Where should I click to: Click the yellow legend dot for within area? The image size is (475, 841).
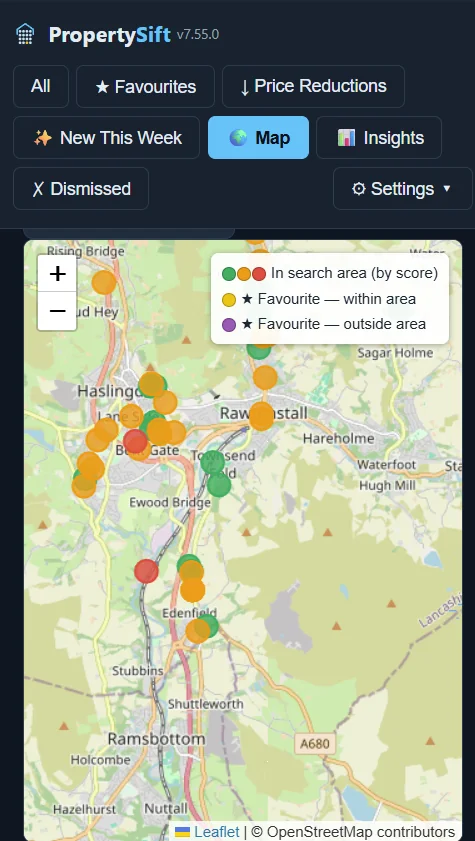[x=229, y=299]
